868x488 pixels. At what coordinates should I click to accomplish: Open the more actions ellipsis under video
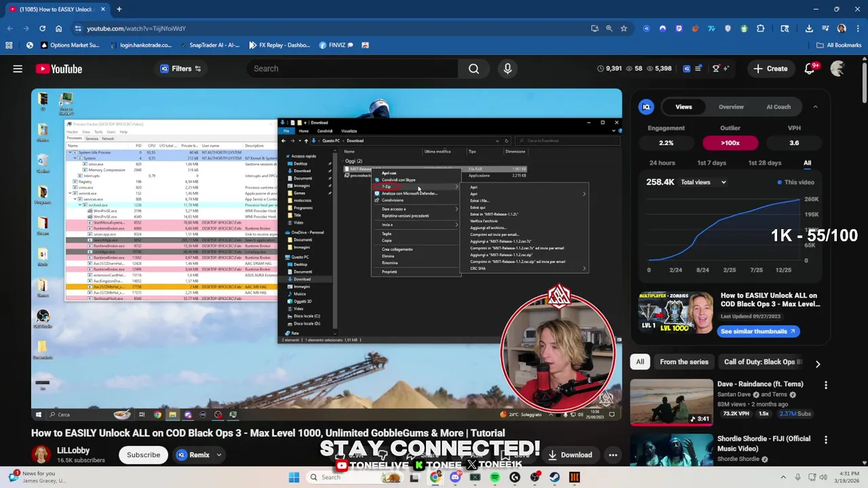tap(613, 455)
